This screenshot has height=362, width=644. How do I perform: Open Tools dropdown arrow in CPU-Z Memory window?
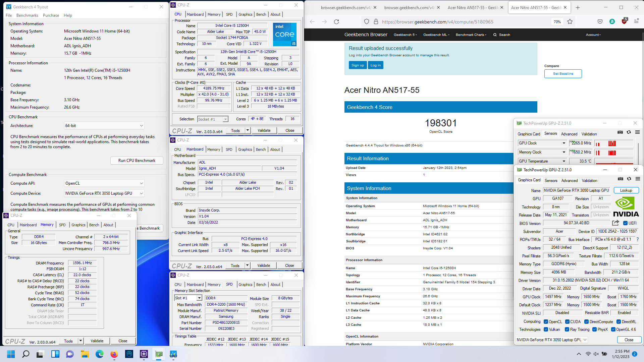[x=80, y=341]
